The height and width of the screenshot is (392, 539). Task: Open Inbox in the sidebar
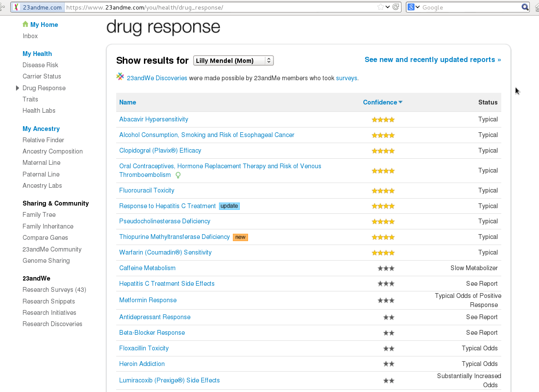30,36
